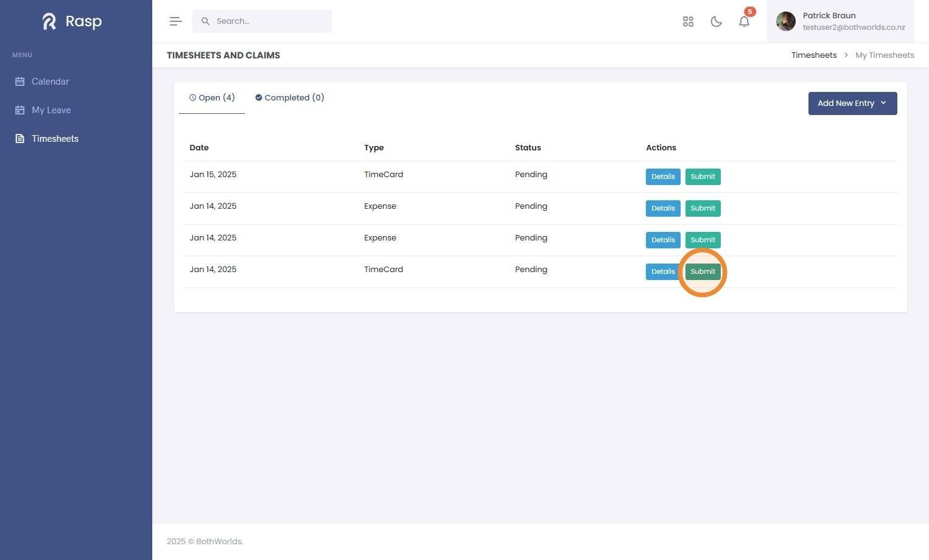Click the Timesheets breadcrumb link
Screen dimensions: 929x560
tap(814, 55)
